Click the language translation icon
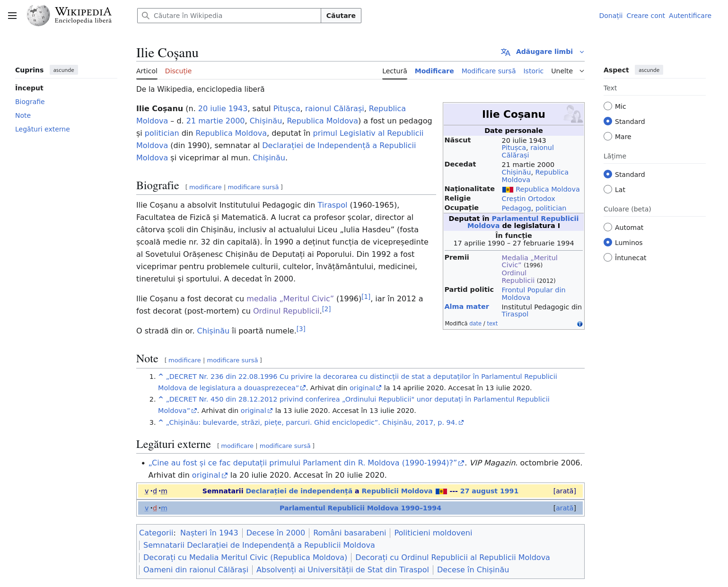 506,52
